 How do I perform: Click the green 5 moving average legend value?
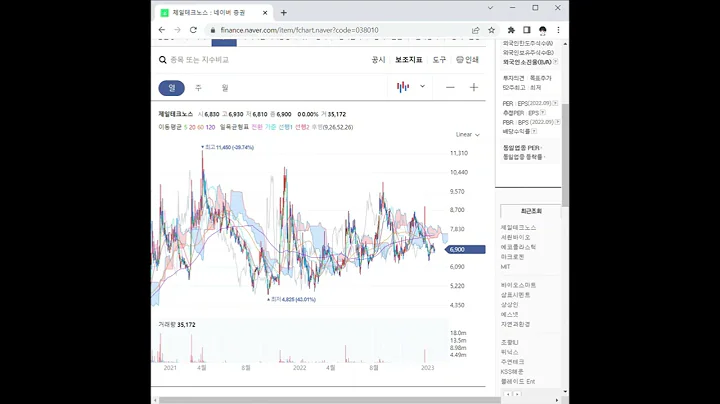coord(186,127)
